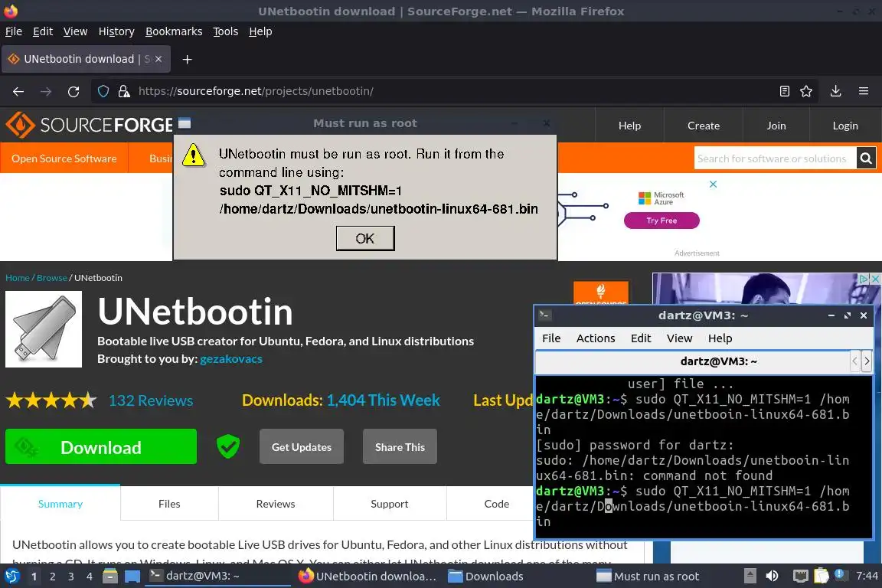Switch to workspace 4 in taskbar
Viewport: 882px width, 588px height.
click(x=89, y=577)
